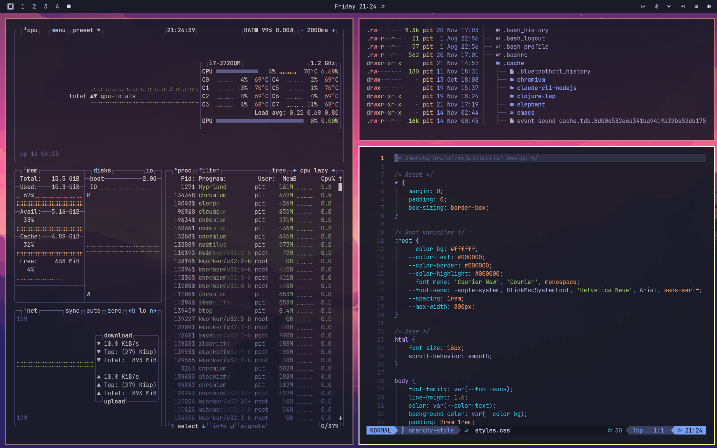Select the nautilus process row
Image resolution: width=717 pixels, height=448 pixels.
click(x=254, y=245)
